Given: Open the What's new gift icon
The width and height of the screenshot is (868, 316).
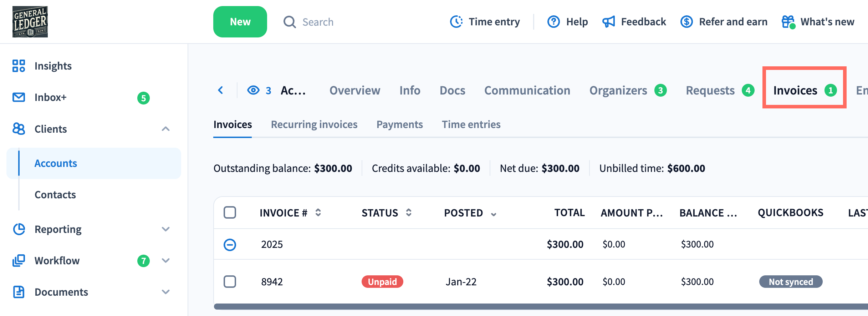Looking at the screenshot, I should pos(788,22).
